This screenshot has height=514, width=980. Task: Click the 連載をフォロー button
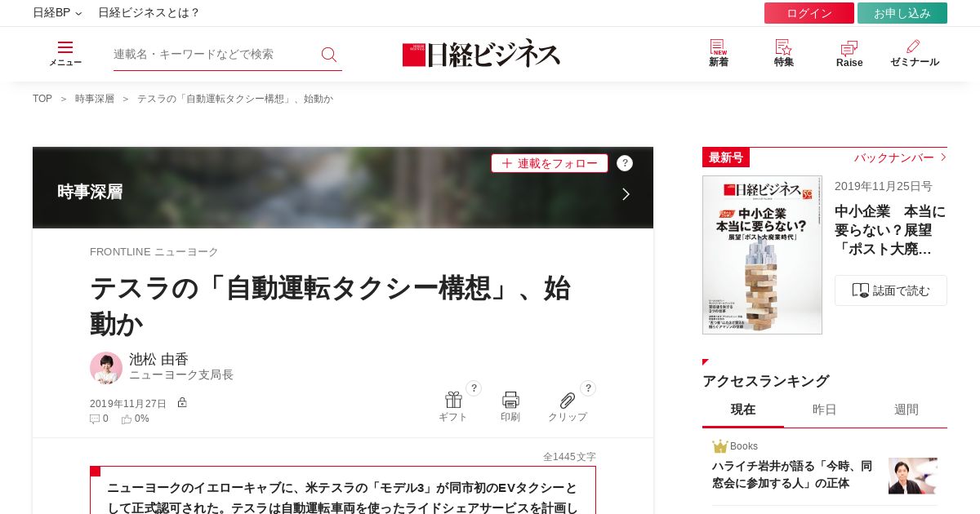pyautogui.click(x=550, y=163)
